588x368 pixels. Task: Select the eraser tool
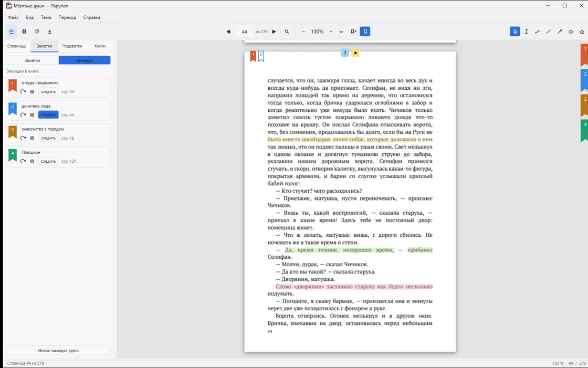click(582, 32)
